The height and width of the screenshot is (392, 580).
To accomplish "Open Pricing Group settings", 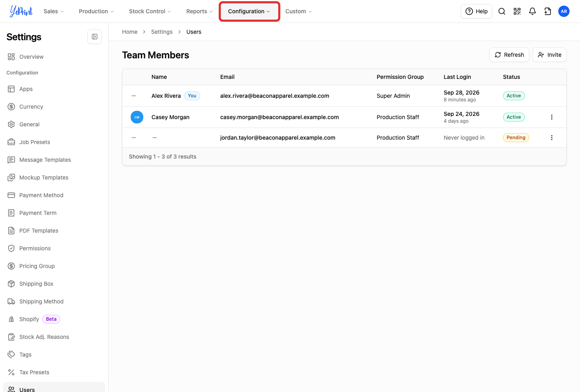I will [x=54, y=266].
